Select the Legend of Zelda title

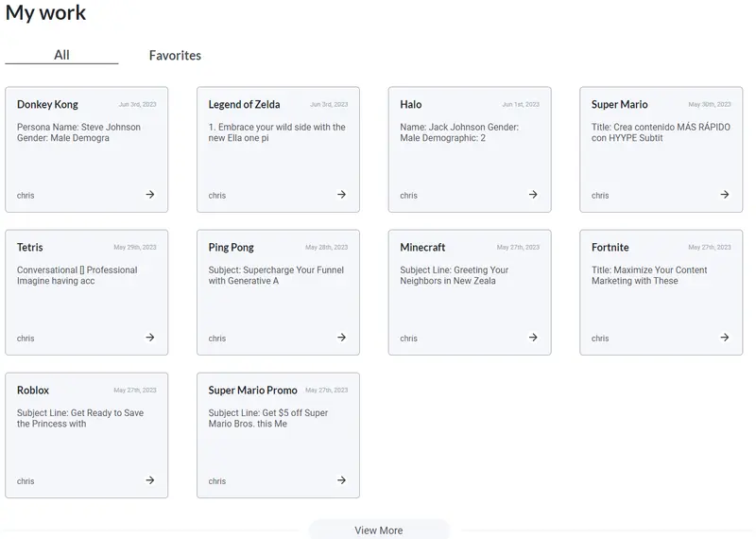click(x=244, y=104)
